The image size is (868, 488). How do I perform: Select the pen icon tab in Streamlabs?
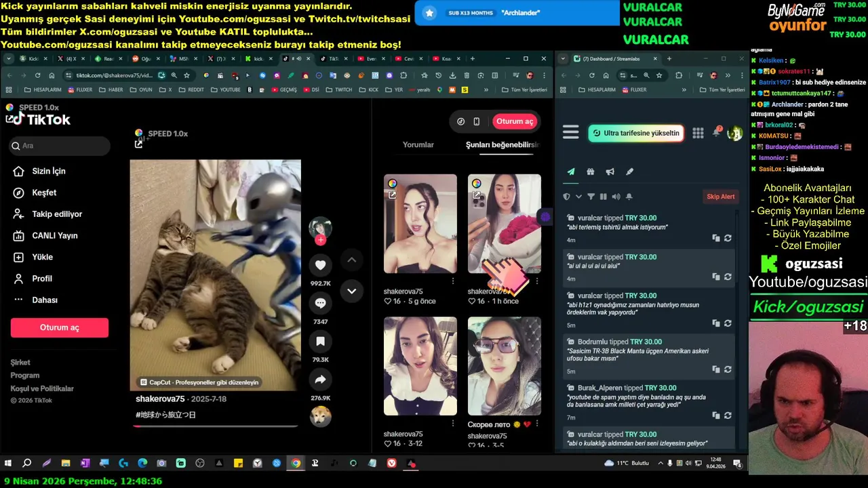(630, 172)
